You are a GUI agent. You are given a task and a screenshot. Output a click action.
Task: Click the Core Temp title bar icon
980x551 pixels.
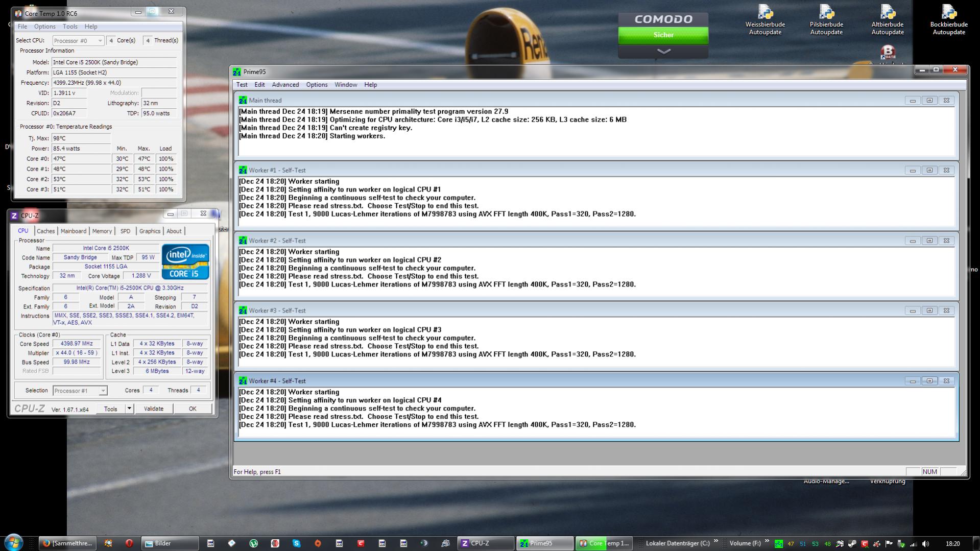point(19,13)
